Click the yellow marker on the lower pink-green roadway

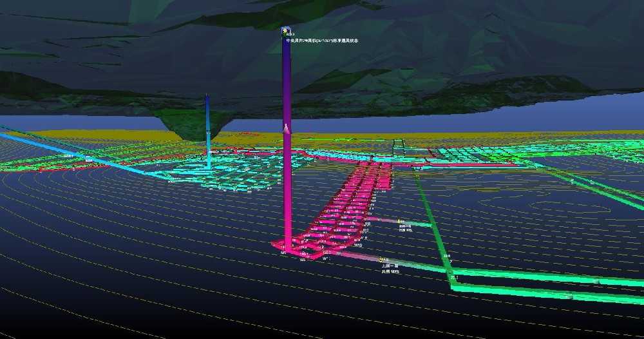click(x=382, y=260)
